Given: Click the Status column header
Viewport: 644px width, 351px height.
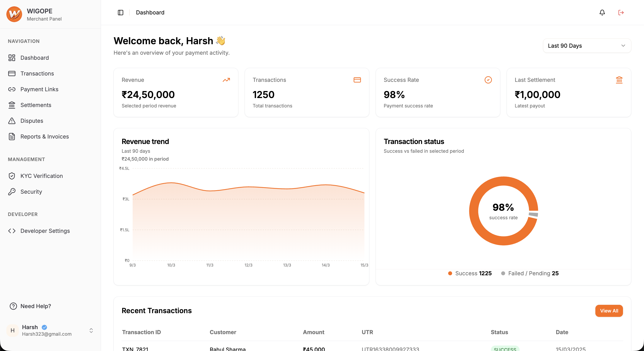Looking at the screenshot, I should [x=499, y=332].
